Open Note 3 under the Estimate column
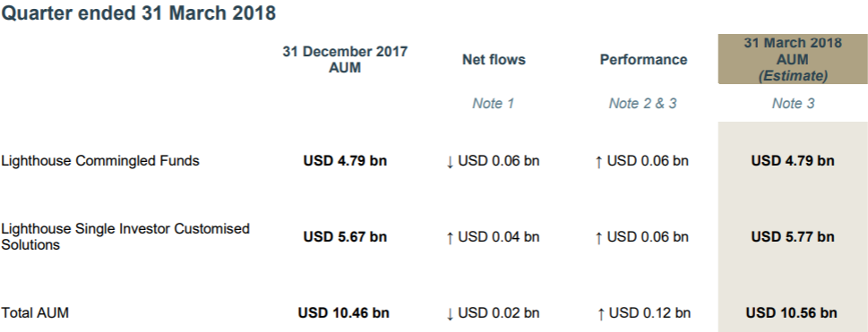This screenshot has width=868, height=332. coord(793,104)
